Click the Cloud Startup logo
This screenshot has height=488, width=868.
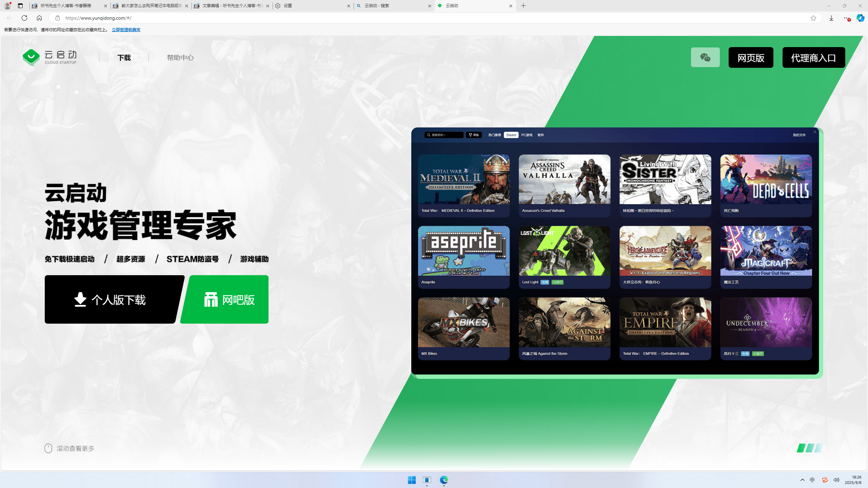(50, 57)
